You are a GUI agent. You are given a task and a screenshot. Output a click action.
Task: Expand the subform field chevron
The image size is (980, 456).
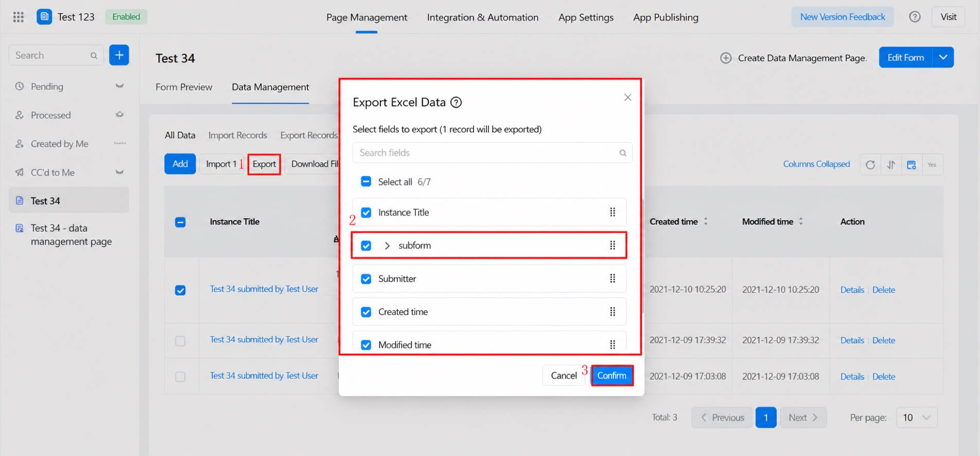click(x=387, y=245)
